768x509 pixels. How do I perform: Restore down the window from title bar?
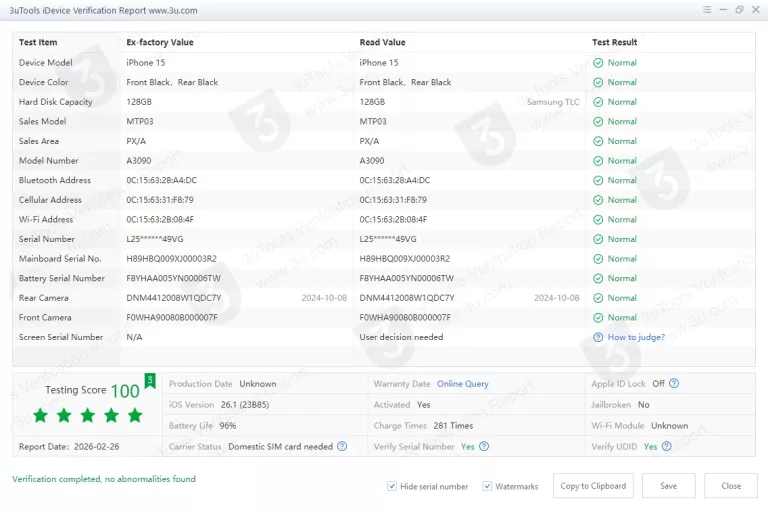pyautogui.click(x=739, y=10)
